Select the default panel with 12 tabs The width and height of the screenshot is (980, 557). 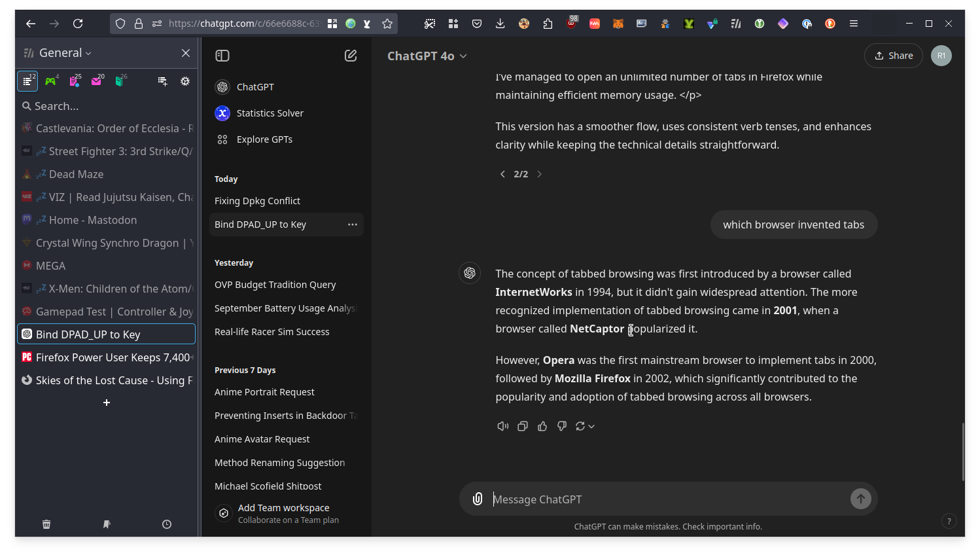(27, 81)
